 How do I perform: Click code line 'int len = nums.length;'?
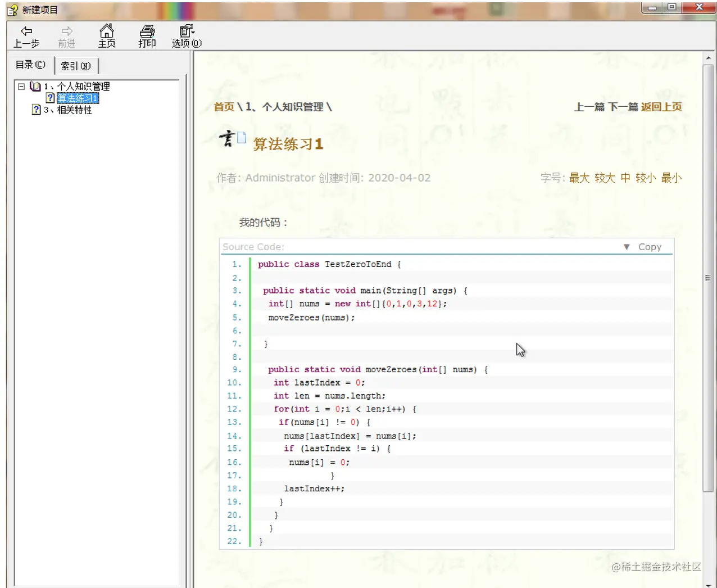(329, 396)
